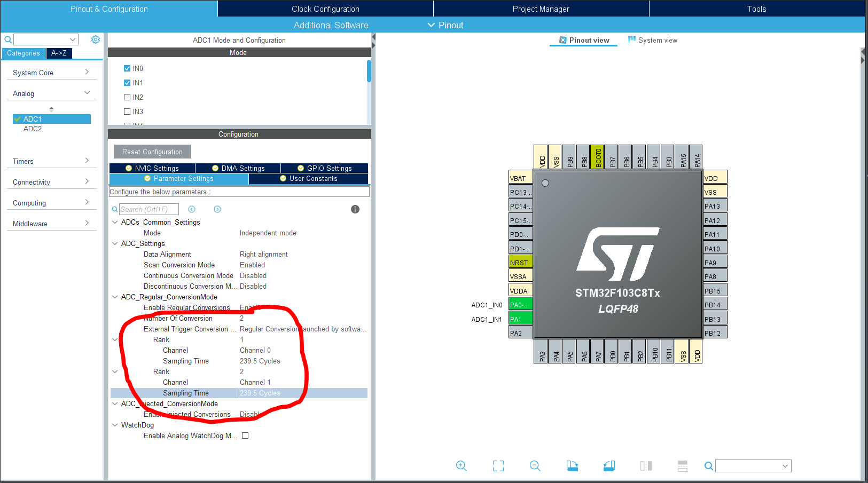868x483 pixels.
Task: Click the category search magnifier icon
Action: tap(8, 39)
